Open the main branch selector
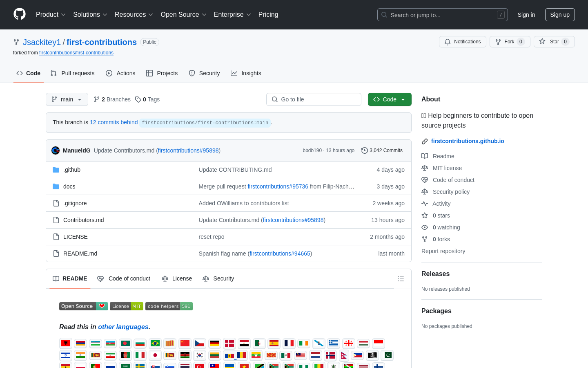The image size is (588, 368). (67, 99)
